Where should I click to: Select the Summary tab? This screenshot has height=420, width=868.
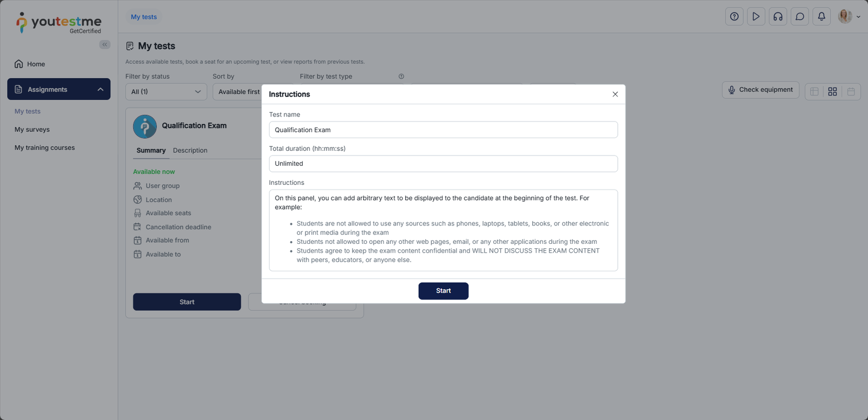point(151,151)
